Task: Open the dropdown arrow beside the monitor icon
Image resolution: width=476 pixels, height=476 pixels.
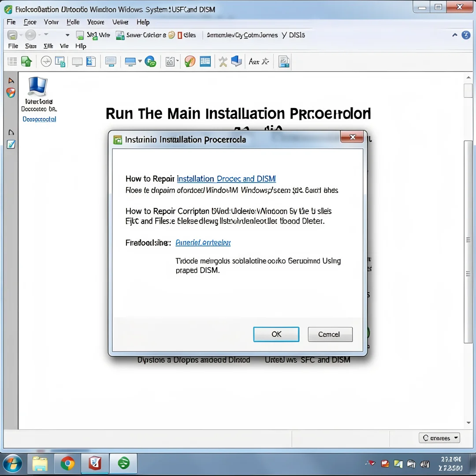Action: [140, 61]
